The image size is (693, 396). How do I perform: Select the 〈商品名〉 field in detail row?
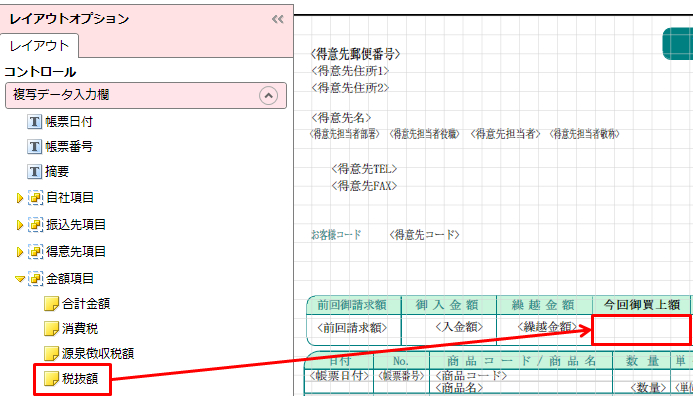point(458,388)
